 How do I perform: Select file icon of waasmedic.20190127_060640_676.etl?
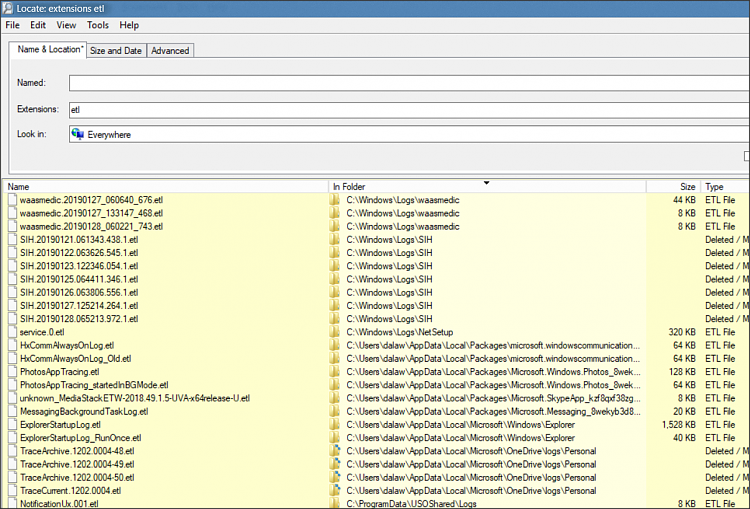point(12,200)
